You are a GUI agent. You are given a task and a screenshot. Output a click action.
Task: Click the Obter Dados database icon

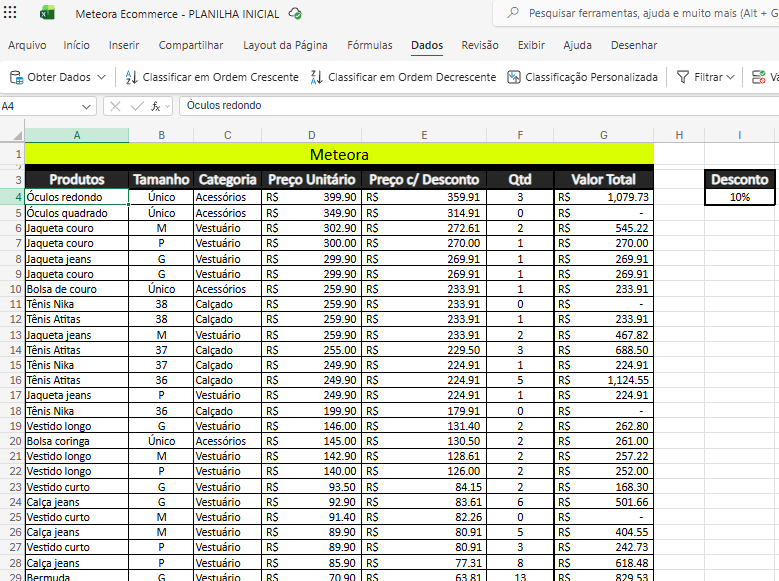tap(16, 77)
